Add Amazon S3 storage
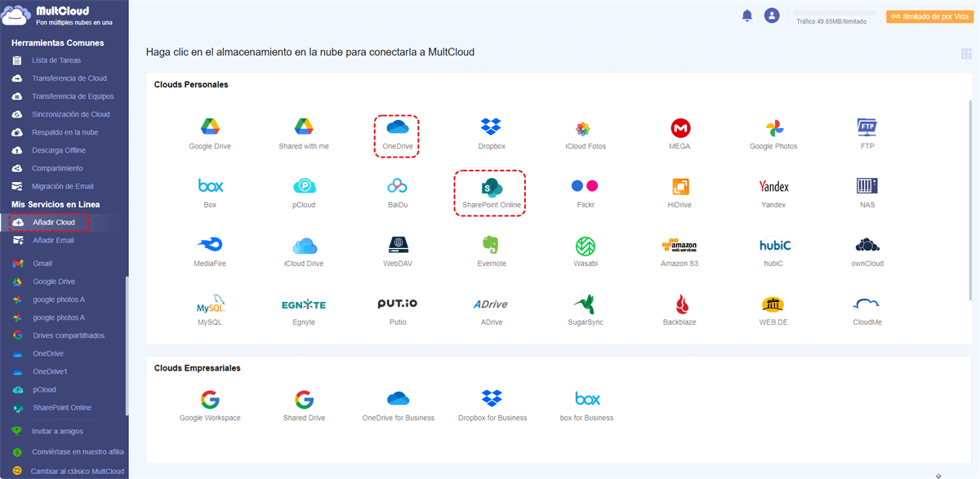 (680, 245)
